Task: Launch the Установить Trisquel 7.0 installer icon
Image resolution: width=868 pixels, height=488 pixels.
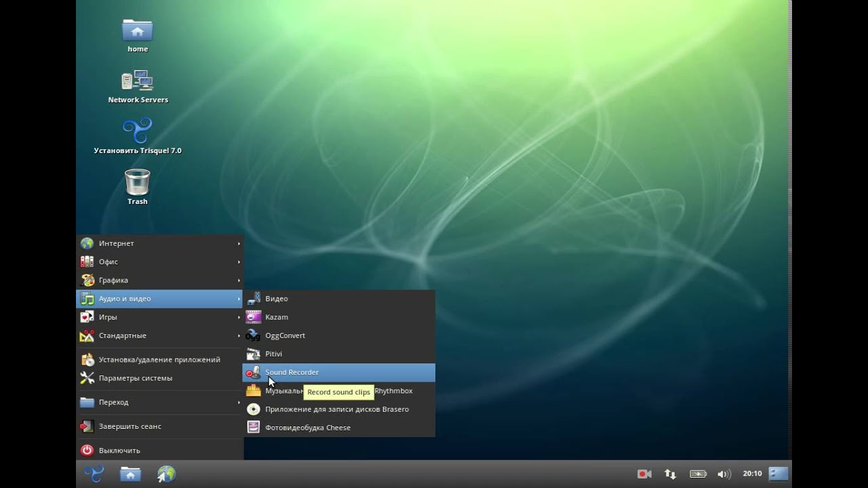Action: [x=137, y=131]
